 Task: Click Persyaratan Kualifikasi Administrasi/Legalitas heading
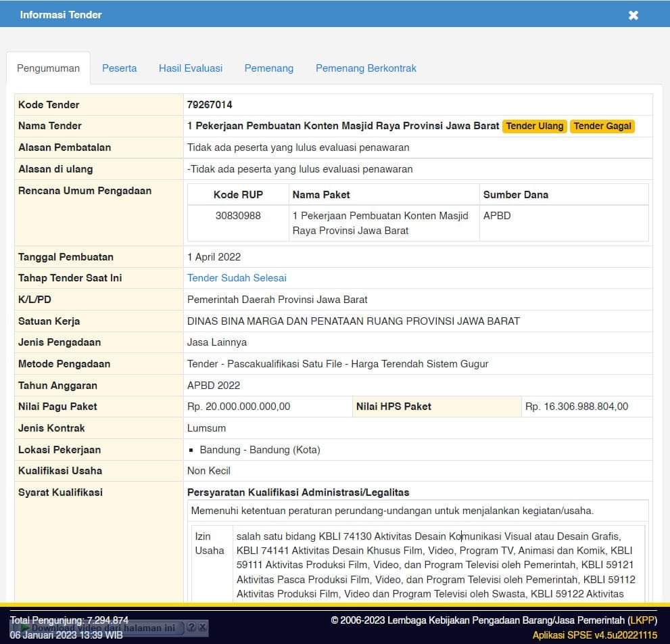pos(298,492)
